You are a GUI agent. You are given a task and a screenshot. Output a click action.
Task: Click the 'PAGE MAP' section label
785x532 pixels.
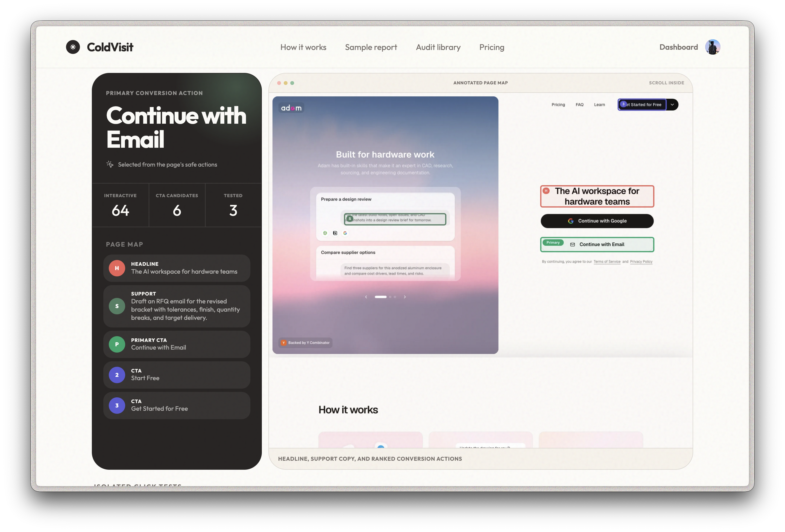tap(124, 244)
